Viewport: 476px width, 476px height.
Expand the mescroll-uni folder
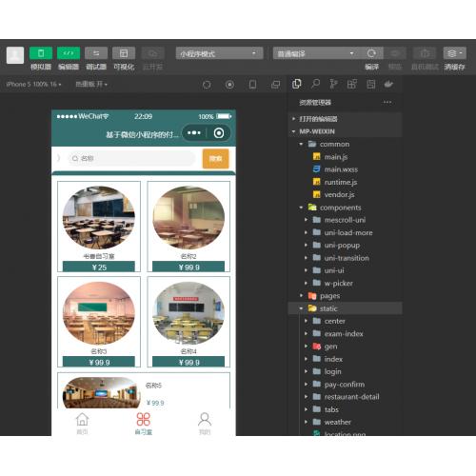click(x=346, y=220)
